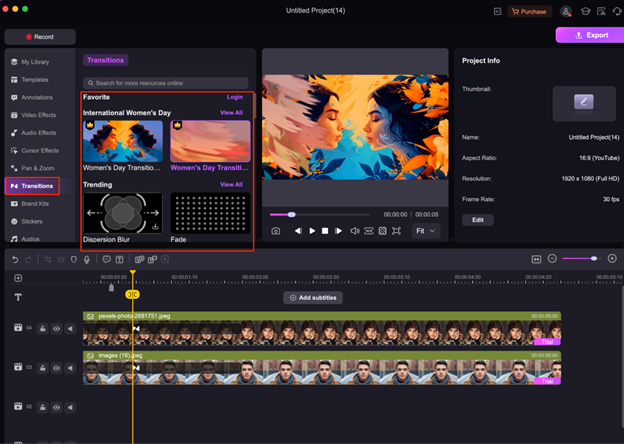Click the text box icon in timeline toolbar
The height and width of the screenshot is (444, 624).
pyautogui.click(x=119, y=259)
